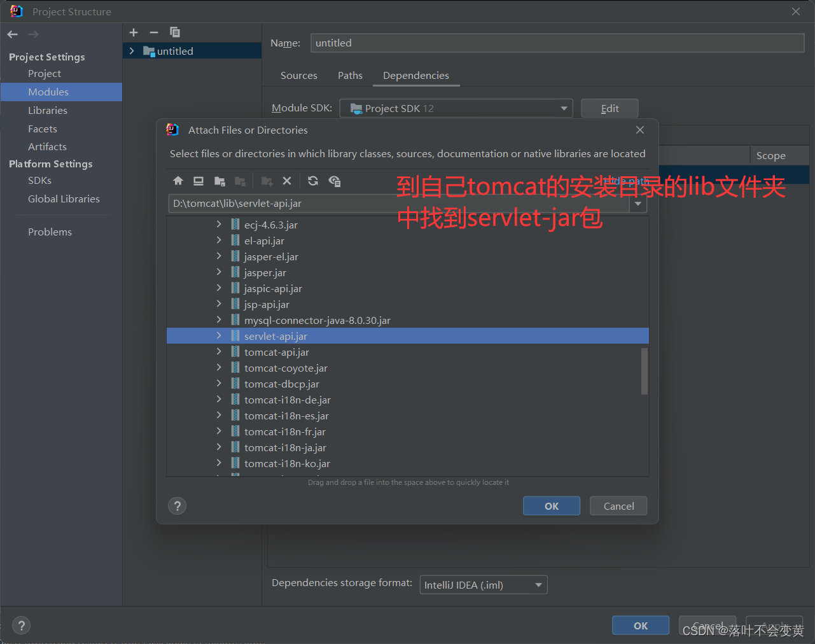815x644 pixels.
Task: Close the Attach Files or Directories dialog
Action: click(640, 130)
